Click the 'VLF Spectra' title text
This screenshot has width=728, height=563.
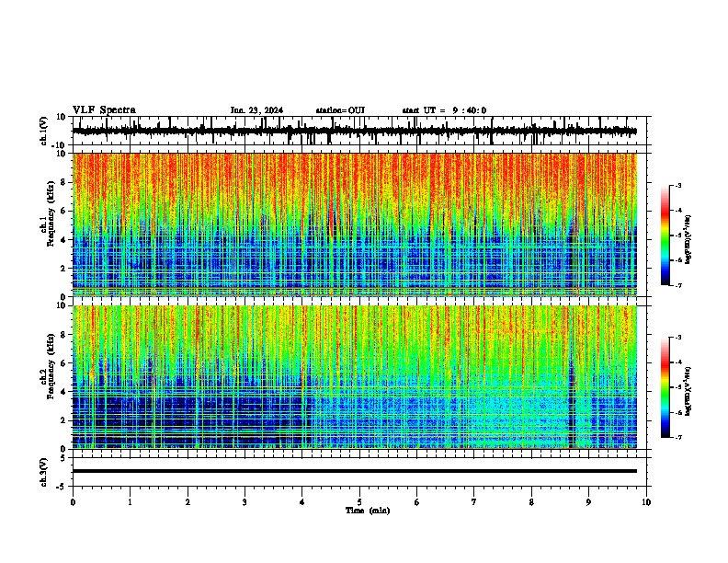pyautogui.click(x=104, y=110)
